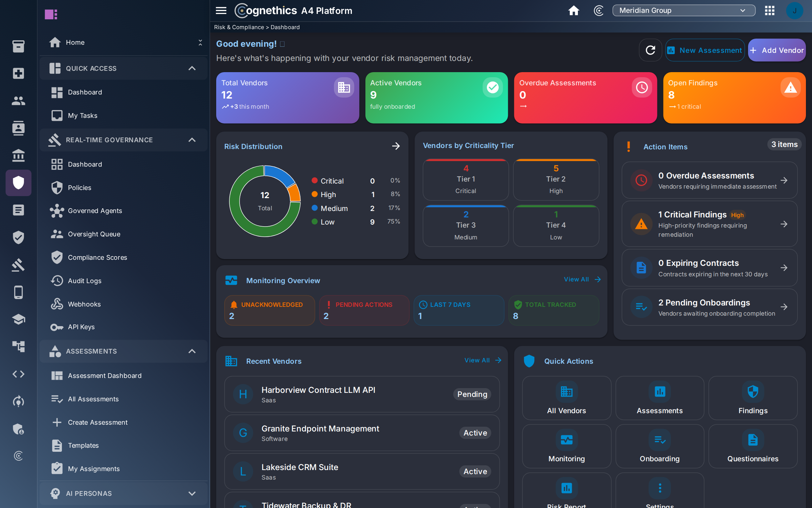Viewport: 812px width, 508px height.
Task: Open the 0 Expiring Contracts action item
Action: (x=709, y=268)
